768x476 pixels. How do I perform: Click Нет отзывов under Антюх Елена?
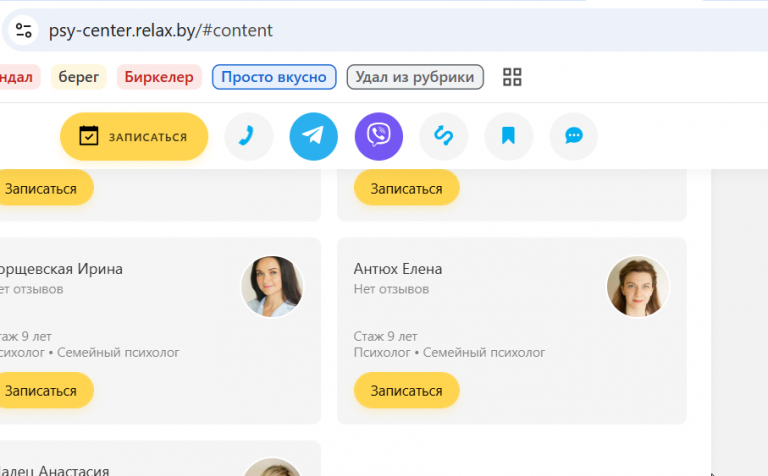[391, 289]
